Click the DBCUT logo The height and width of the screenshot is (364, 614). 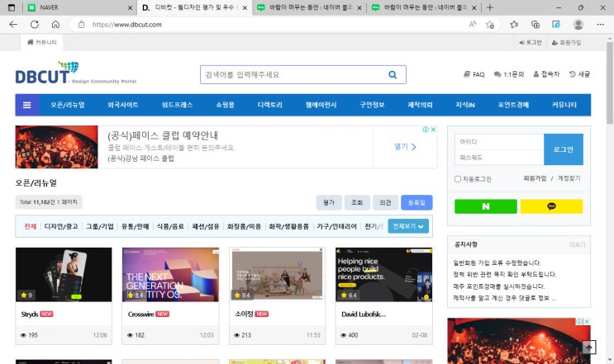[x=75, y=73]
